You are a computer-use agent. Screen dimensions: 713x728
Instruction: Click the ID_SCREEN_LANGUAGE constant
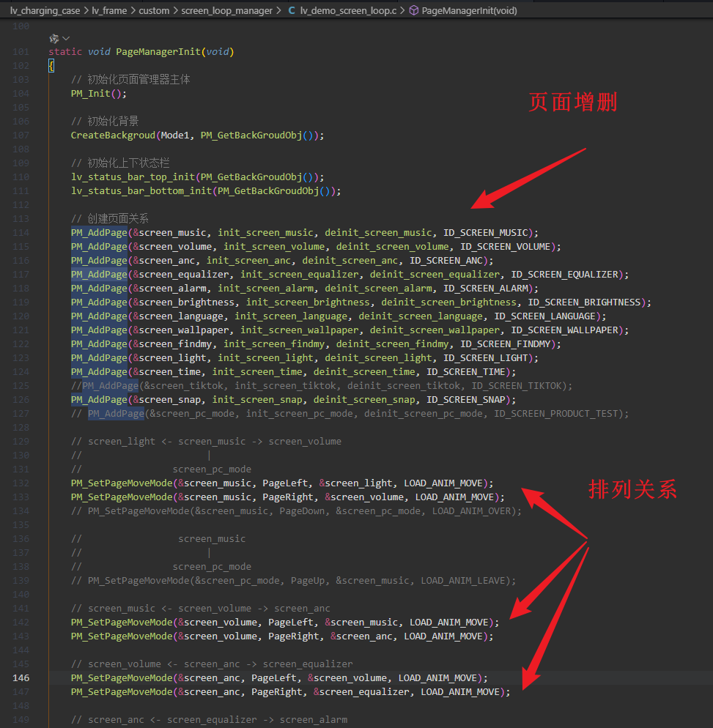(x=545, y=316)
